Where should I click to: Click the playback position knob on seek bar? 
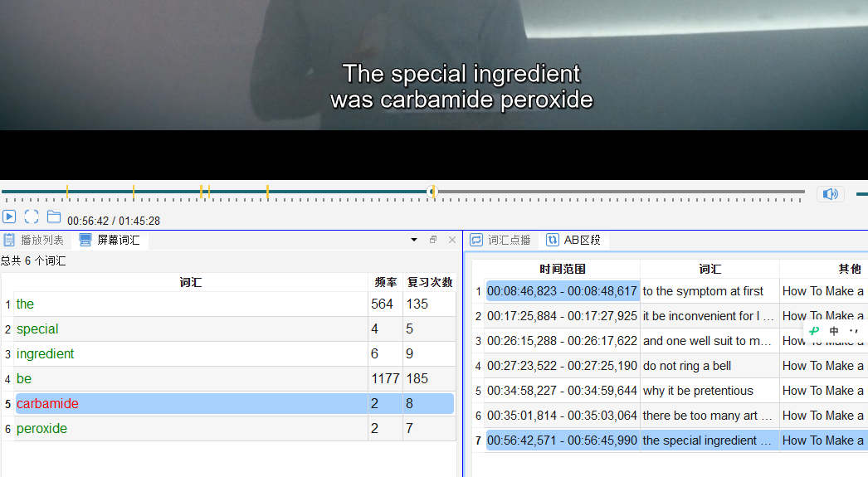[x=433, y=192]
